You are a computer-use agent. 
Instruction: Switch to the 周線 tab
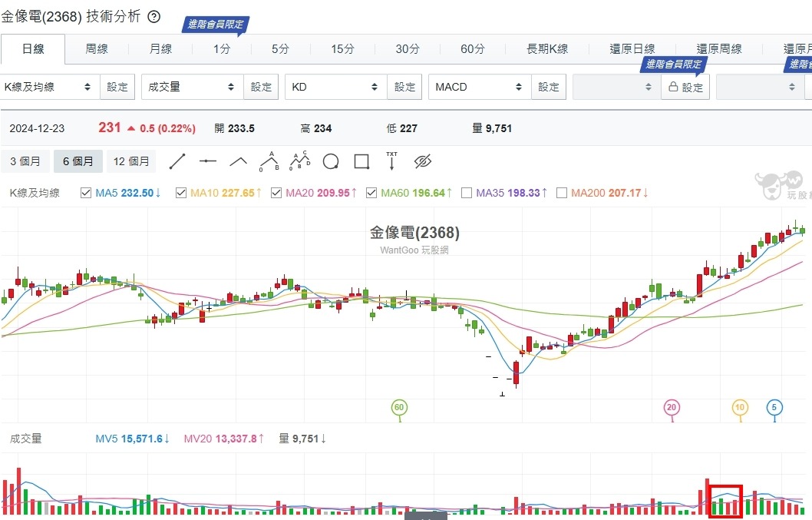[x=97, y=49]
